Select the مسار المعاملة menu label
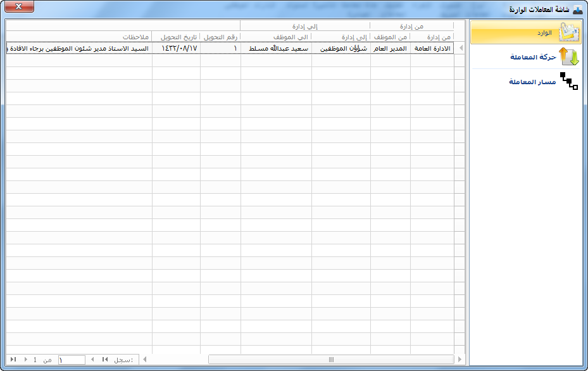Image resolution: width=588 pixels, height=371 pixels. pos(532,82)
